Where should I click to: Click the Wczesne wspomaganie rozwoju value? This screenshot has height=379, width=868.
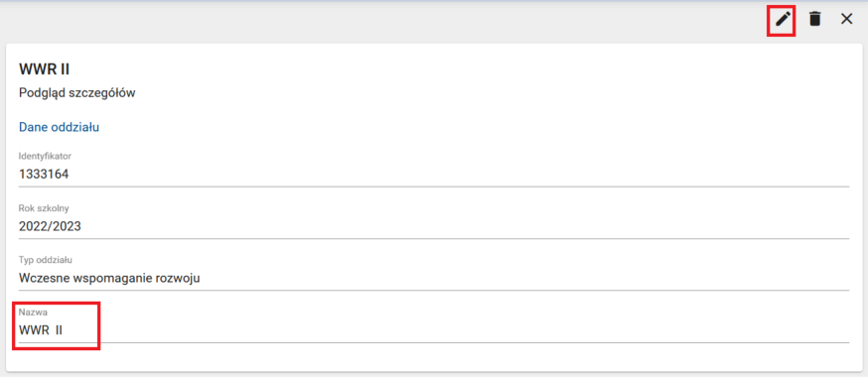109,278
